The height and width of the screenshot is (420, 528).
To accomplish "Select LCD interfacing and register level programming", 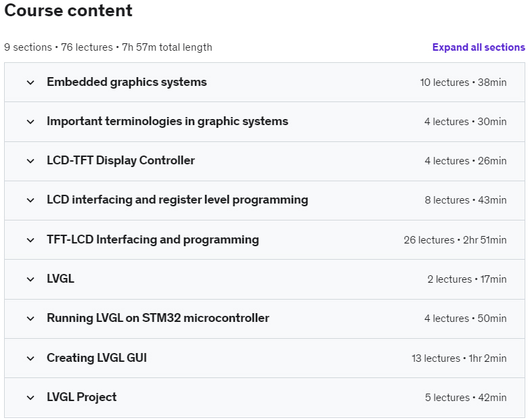I will (x=177, y=200).
